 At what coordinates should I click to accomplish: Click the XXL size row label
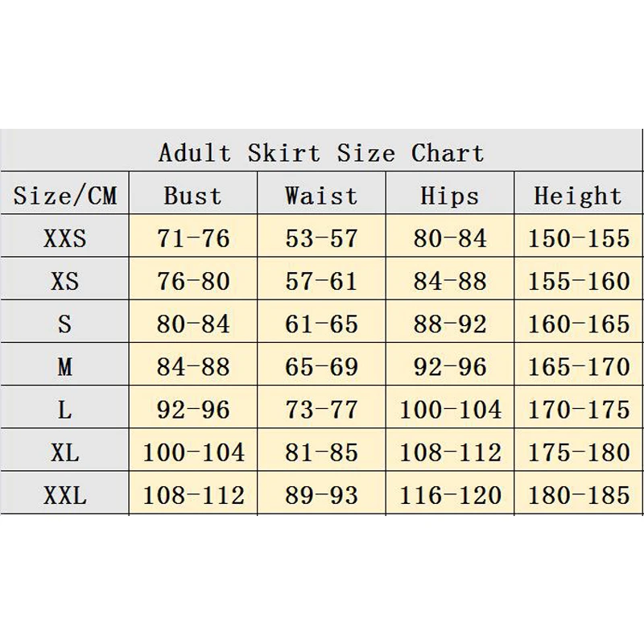[x=65, y=495]
